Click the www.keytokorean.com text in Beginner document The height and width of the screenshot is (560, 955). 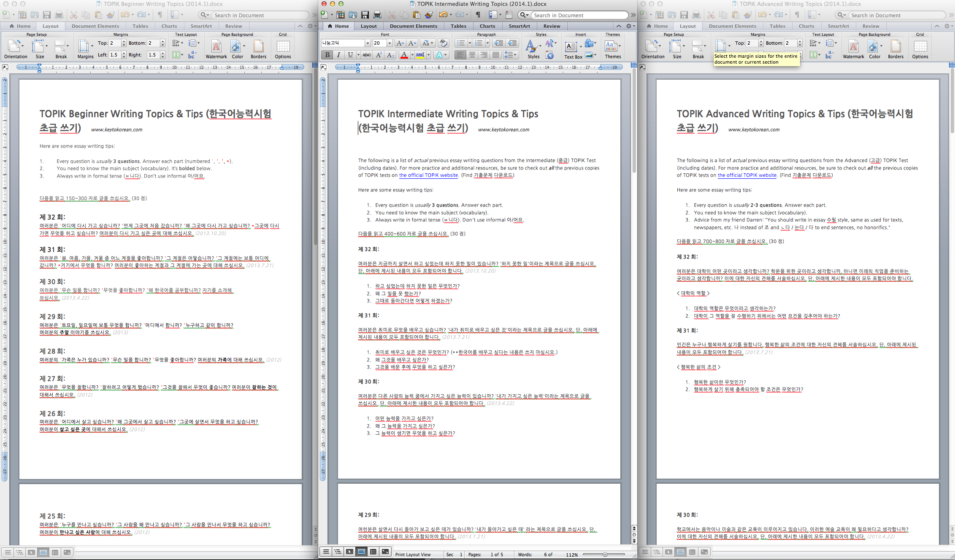[x=116, y=130]
